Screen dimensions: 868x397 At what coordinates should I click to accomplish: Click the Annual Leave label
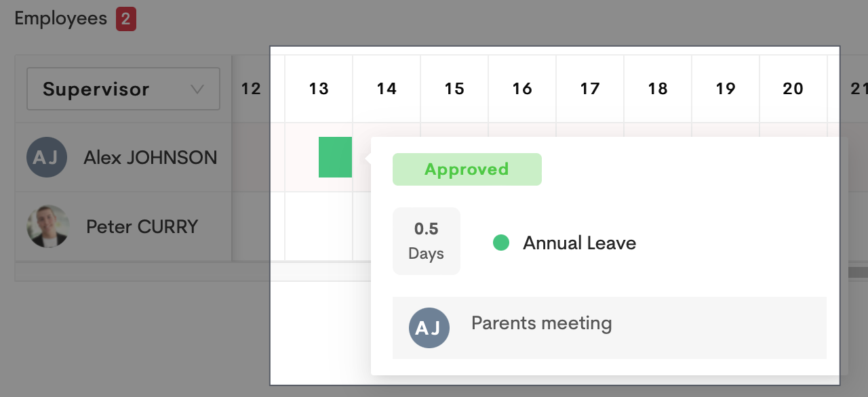coord(579,243)
